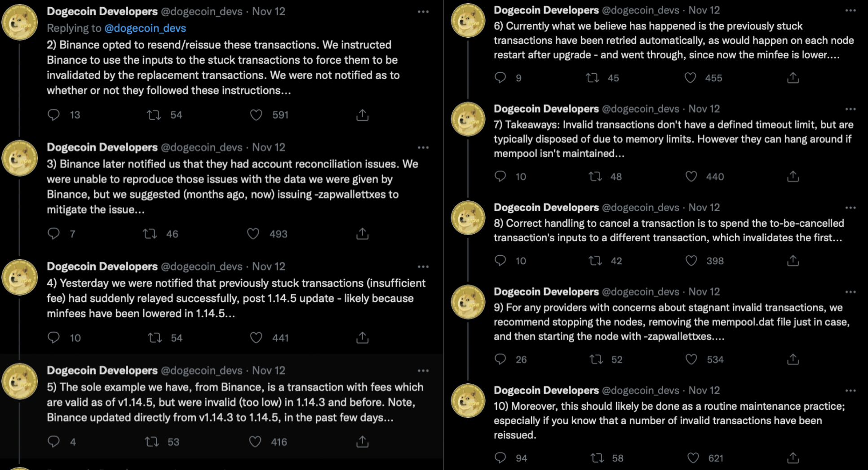Image resolution: width=868 pixels, height=470 pixels.
Task: Reply to tweet 4 about stuck transactions
Action: coord(53,337)
